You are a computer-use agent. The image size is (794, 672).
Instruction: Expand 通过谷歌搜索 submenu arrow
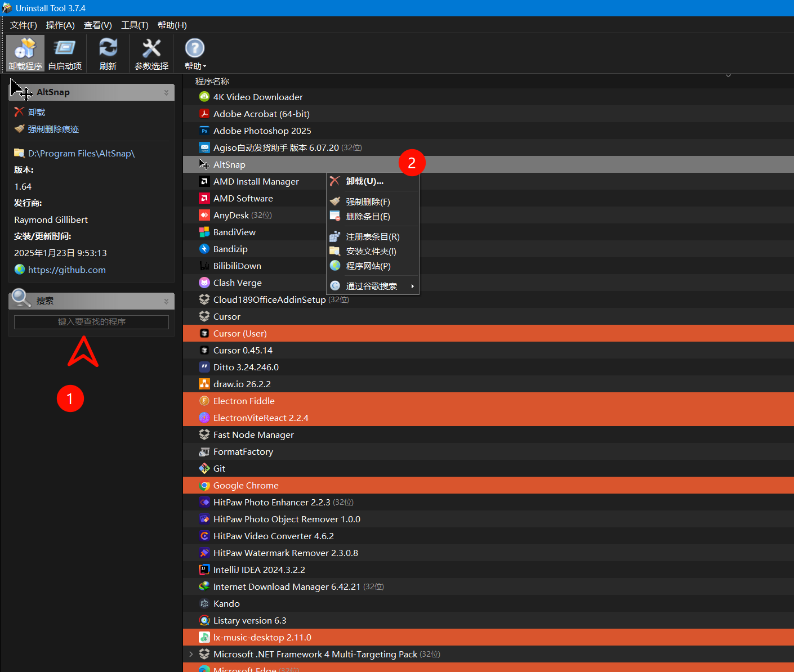[413, 286]
